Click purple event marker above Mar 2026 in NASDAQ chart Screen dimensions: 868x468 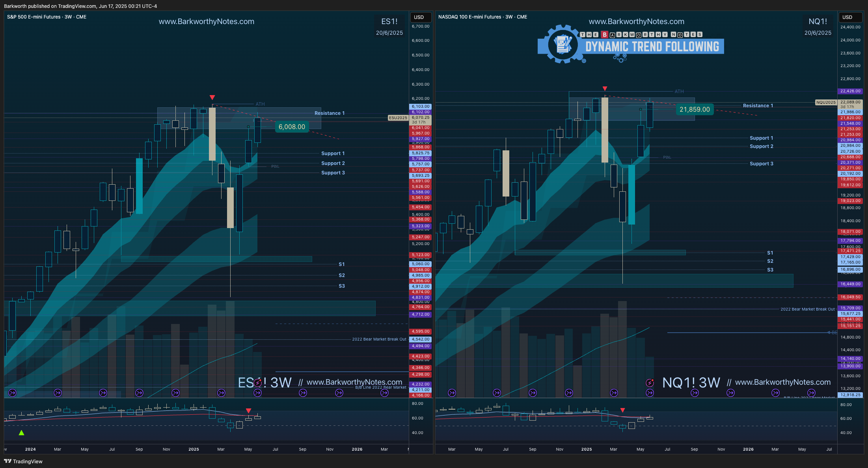point(775,393)
